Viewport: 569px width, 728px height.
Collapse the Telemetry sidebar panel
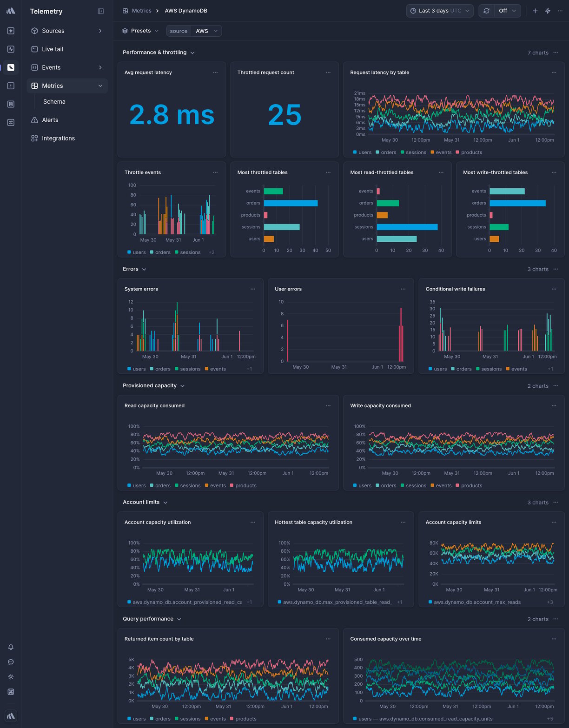click(x=101, y=11)
